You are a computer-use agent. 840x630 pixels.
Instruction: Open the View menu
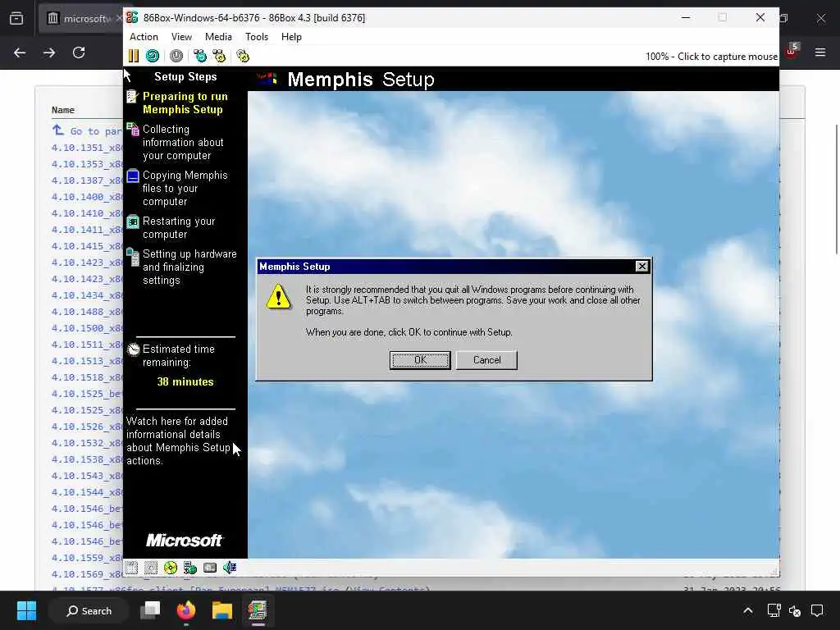tap(181, 37)
